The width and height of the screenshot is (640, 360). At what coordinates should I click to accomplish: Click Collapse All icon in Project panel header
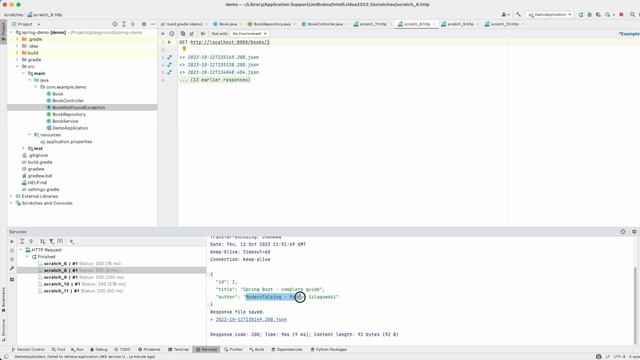(x=133, y=24)
